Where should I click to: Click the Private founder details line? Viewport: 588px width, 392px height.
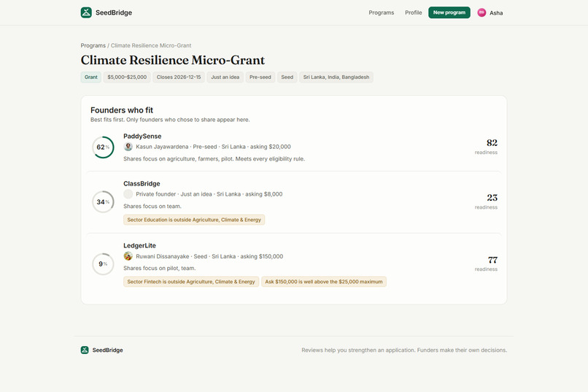(x=209, y=194)
